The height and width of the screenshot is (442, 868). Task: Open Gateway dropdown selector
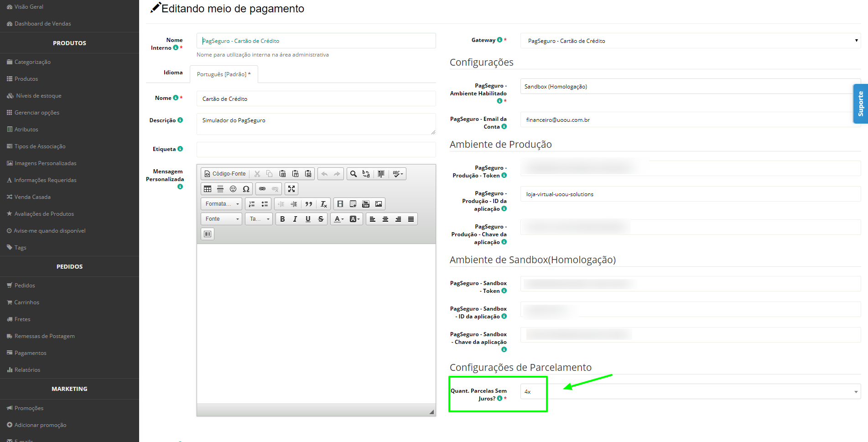pyautogui.click(x=691, y=41)
